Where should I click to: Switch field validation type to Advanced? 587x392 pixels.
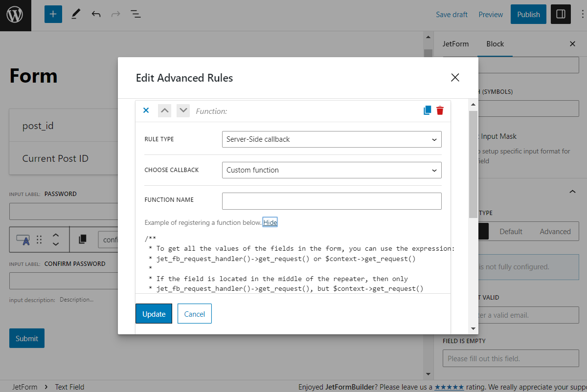click(555, 231)
